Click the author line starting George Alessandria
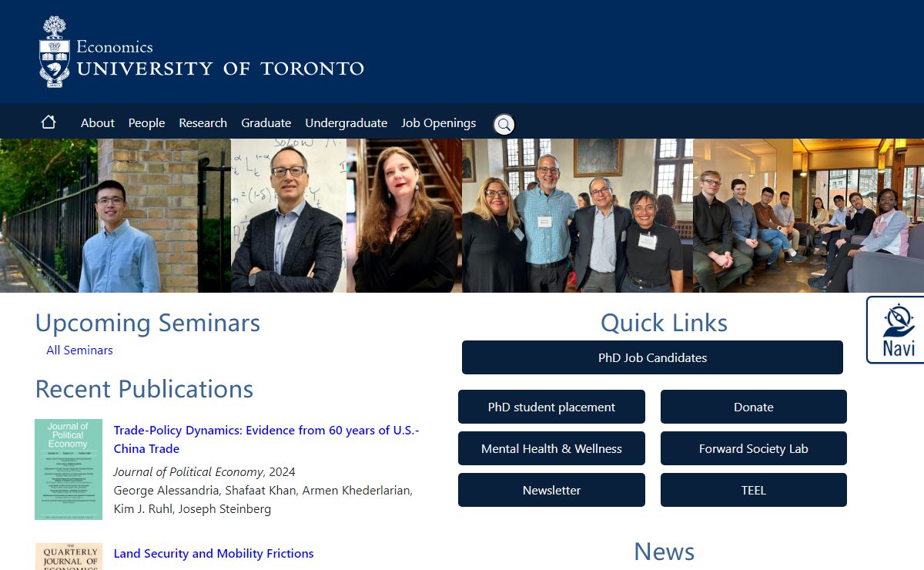The height and width of the screenshot is (570, 924). (x=263, y=499)
